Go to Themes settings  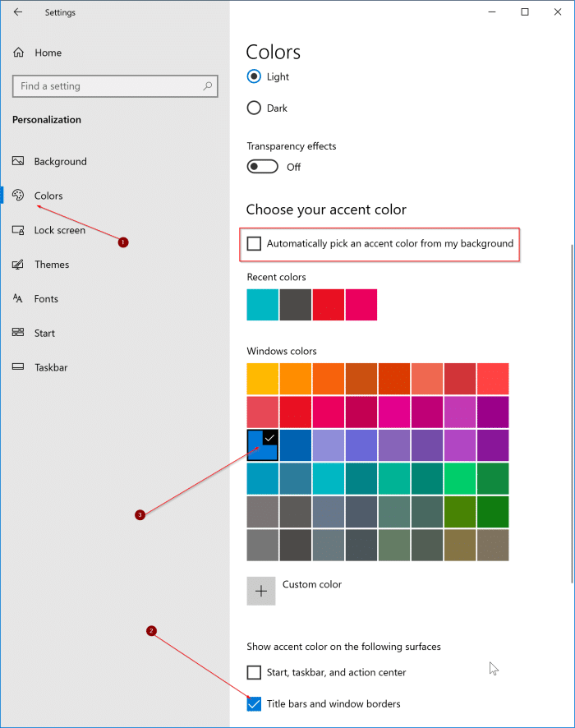click(52, 265)
